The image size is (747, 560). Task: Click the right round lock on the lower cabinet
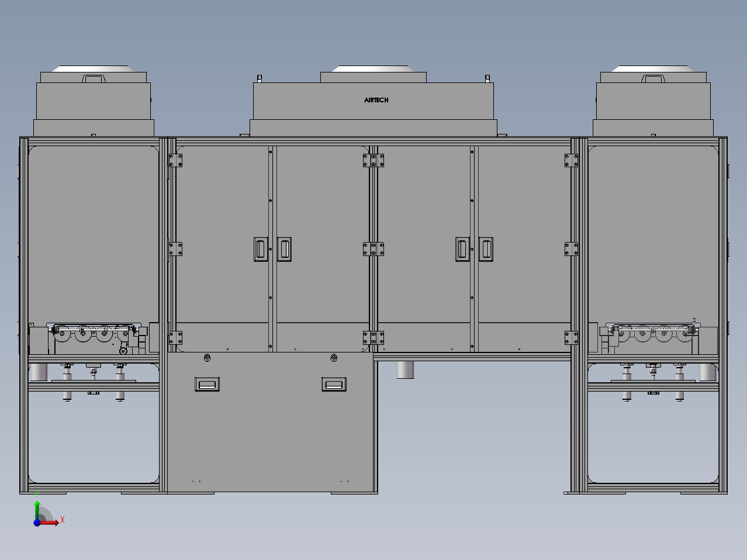click(334, 358)
